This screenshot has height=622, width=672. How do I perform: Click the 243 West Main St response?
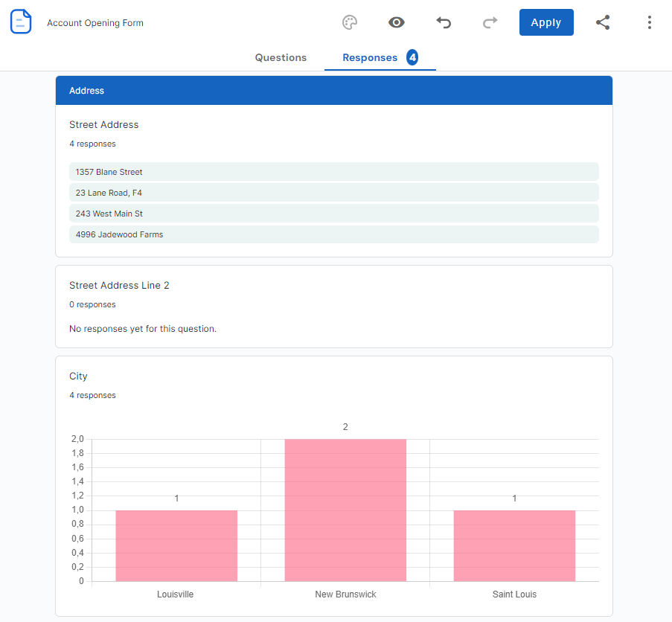(x=333, y=214)
